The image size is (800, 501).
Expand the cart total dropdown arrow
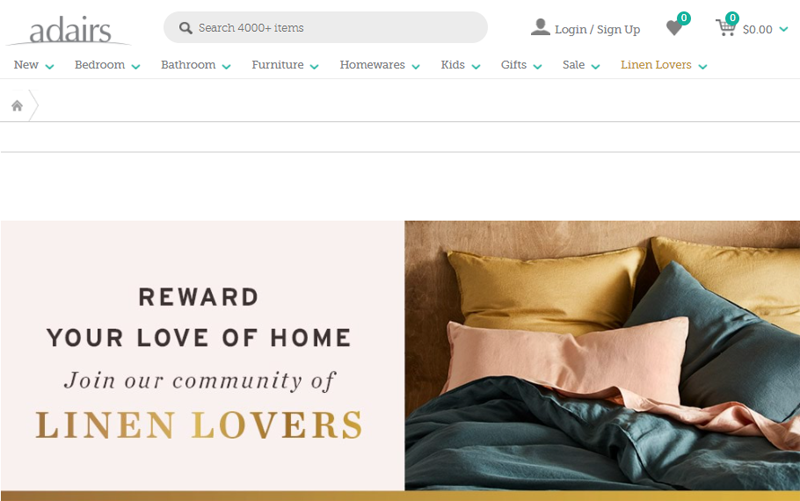pyautogui.click(x=784, y=30)
